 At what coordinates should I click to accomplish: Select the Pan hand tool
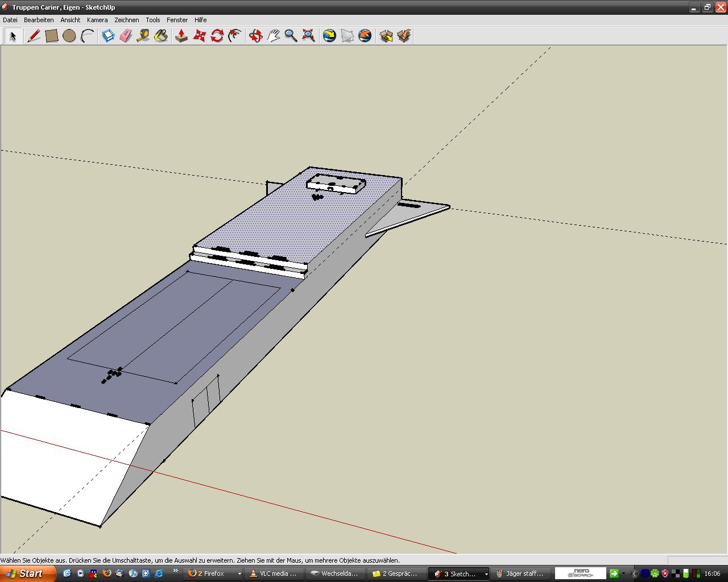(x=274, y=36)
